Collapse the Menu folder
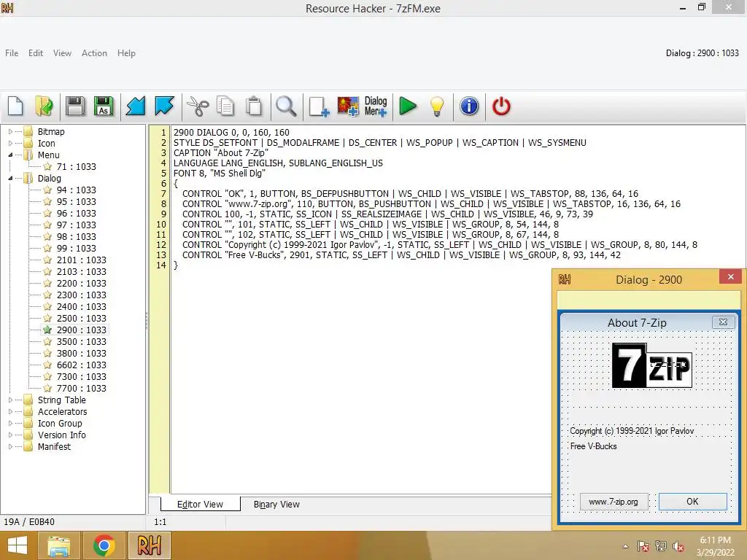The image size is (747, 560). [x=10, y=155]
